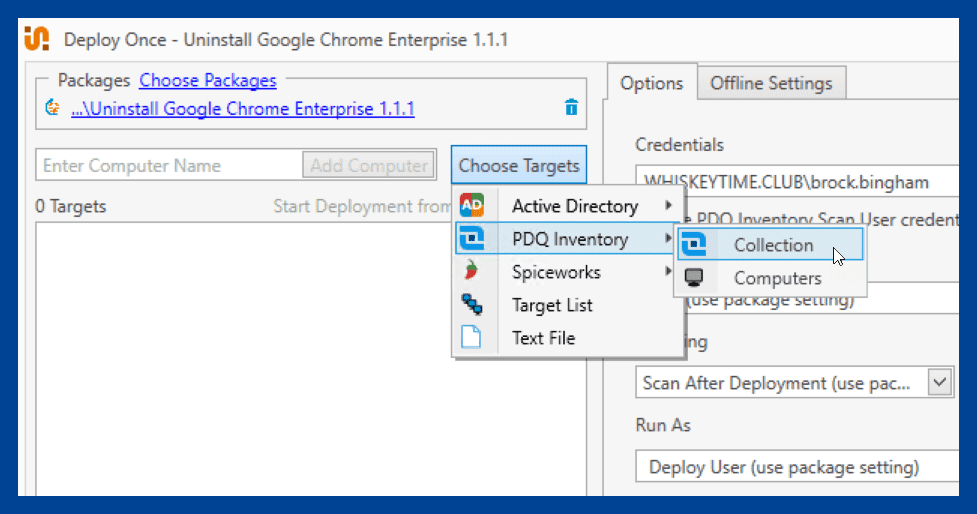The width and height of the screenshot is (977, 514).
Task: Choose Text File from the menu
Action: [x=568, y=338]
